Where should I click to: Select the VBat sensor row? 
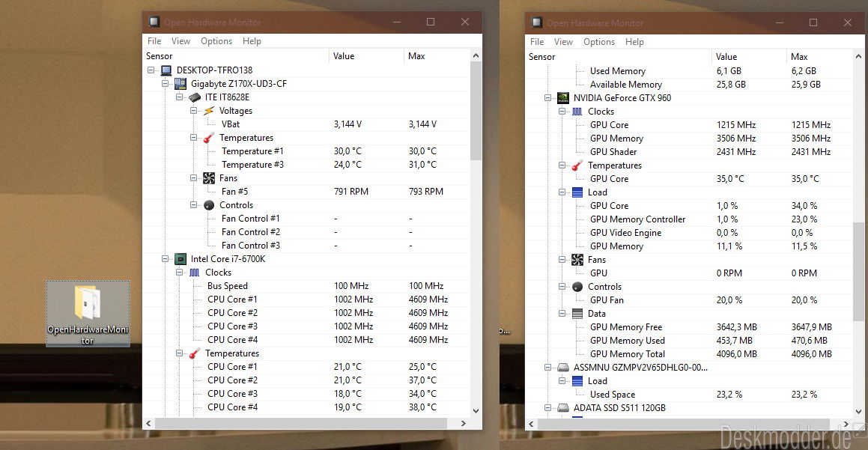[x=306, y=124]
